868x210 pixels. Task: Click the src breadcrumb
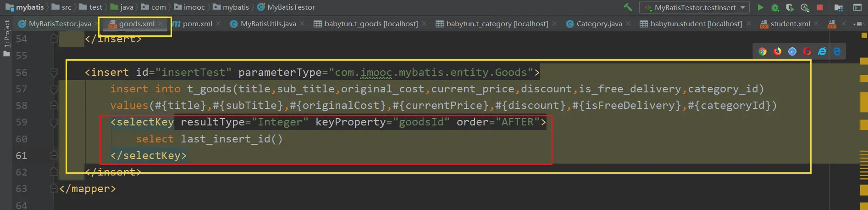coord(61,7)
